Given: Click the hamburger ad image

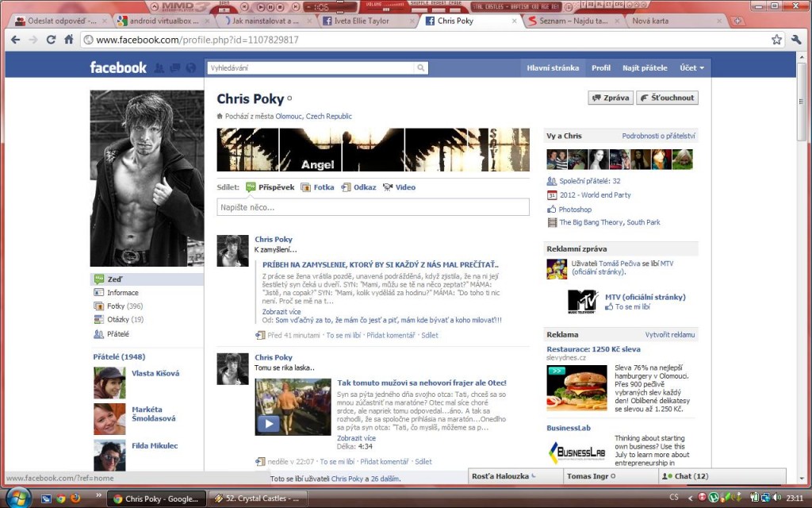Looking at the screenshot, I should (577, 387).
